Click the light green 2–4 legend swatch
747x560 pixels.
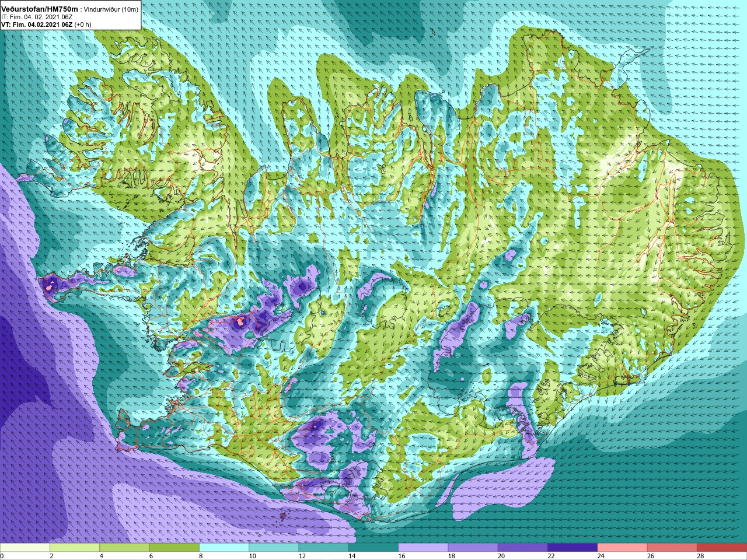(x=75, y=548)
